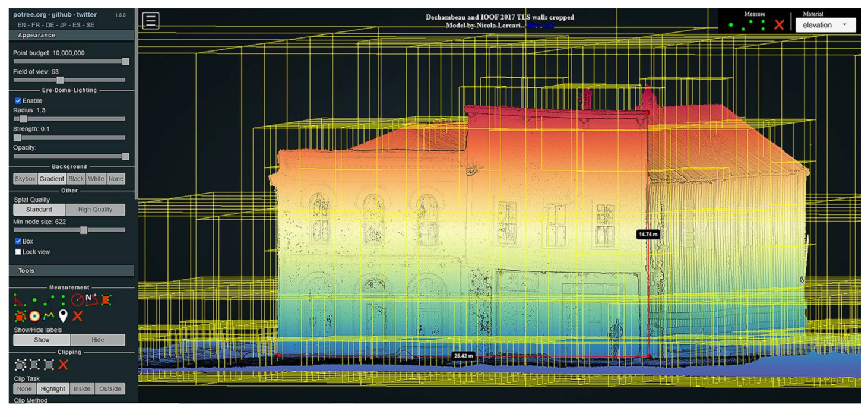Screen dimensions: 868x411
Task: Click the EDL Strength slider
Action: [x=69, y=137]
